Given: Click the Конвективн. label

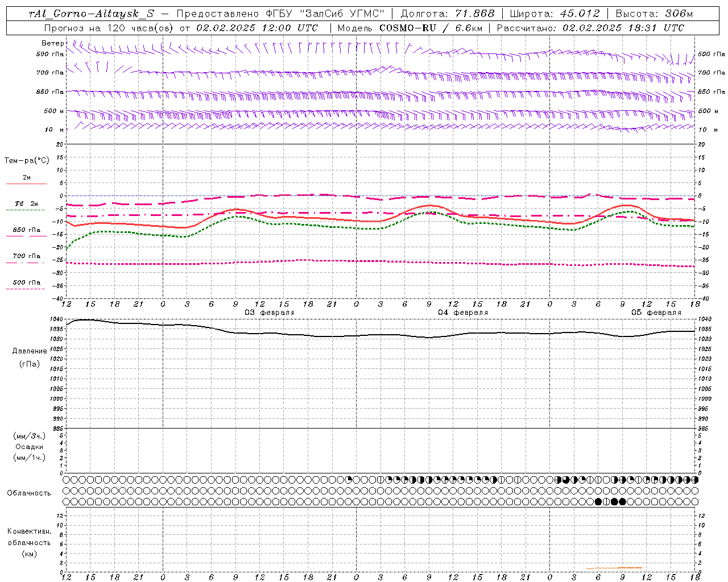Looking at the screenshot, I should (29, 531).
